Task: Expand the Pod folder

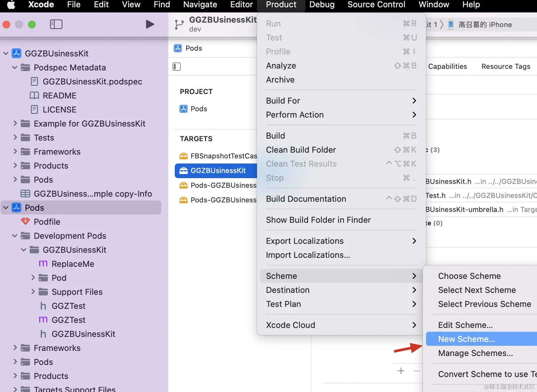Action: (x=33, y=278)
